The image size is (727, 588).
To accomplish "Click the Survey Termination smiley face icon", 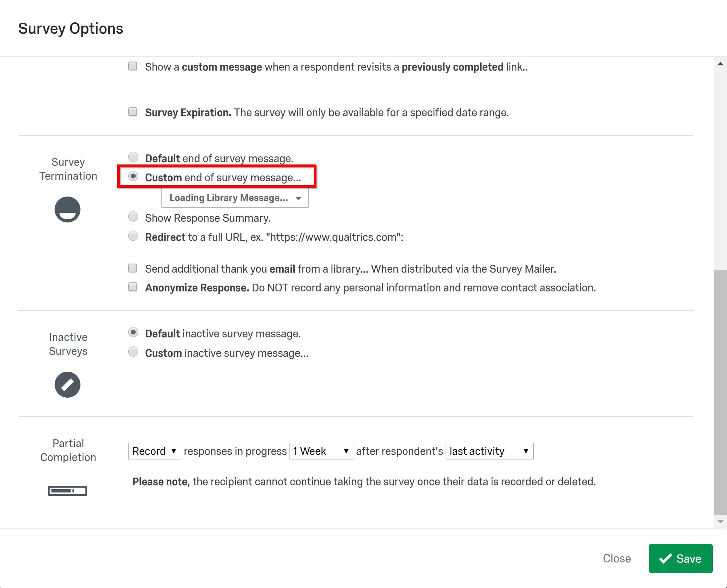I will coord(67,209).
